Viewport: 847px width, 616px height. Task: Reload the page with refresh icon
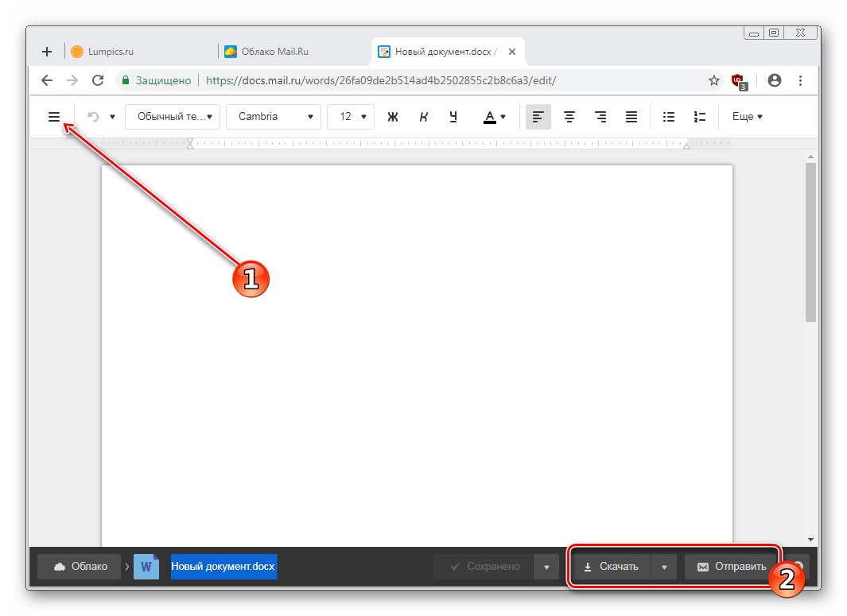pos(98,80)
